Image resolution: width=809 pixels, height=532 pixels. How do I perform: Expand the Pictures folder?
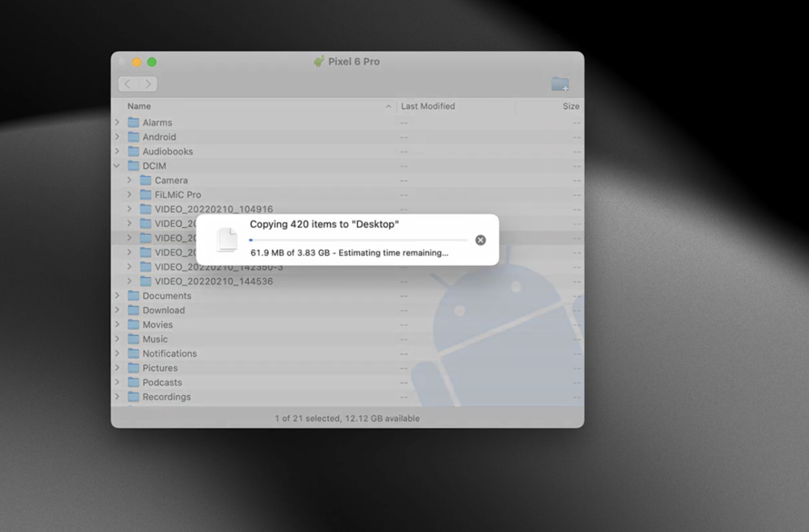117,368
